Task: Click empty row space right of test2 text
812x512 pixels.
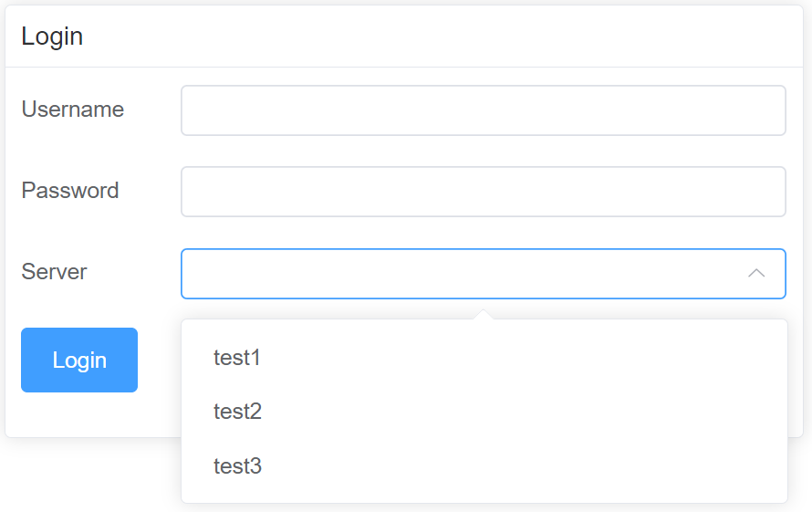Action: (x=547, y=412)
